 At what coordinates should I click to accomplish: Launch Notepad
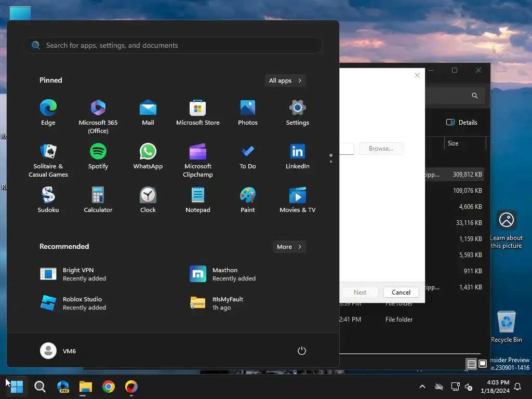198,200
